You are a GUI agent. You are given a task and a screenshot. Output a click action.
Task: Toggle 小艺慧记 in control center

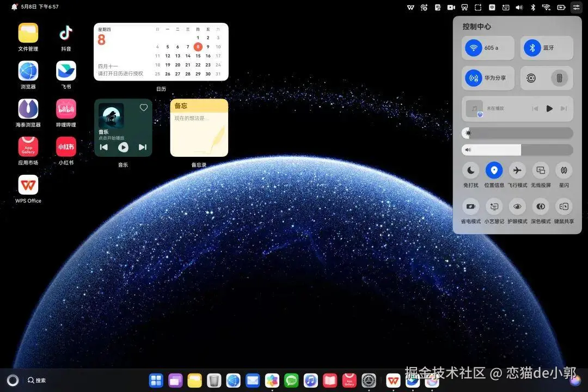tap(494, 206)
